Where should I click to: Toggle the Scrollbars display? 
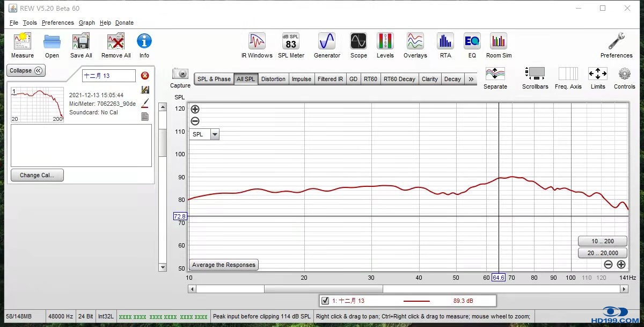(x=535, y=74)
